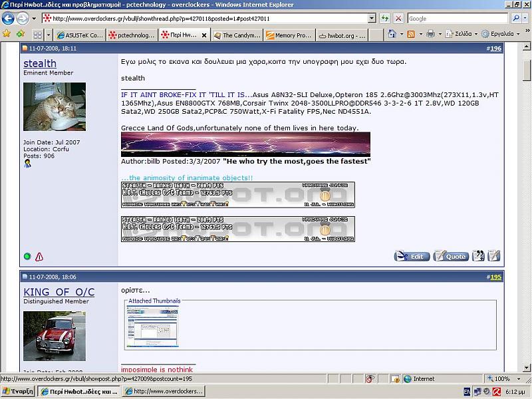
Task: Switch to the pctechnolog... tab
Action: click(x=132, y=35)
